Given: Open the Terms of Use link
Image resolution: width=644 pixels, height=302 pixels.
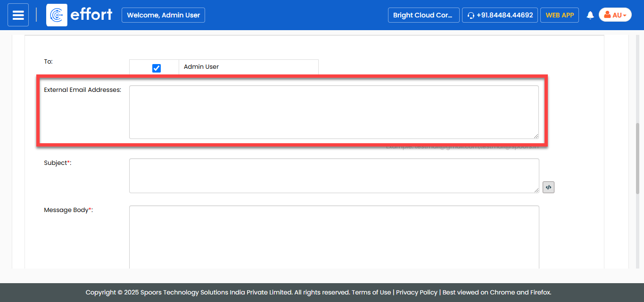Looking at the screenshot, I should tap(371, 292).
